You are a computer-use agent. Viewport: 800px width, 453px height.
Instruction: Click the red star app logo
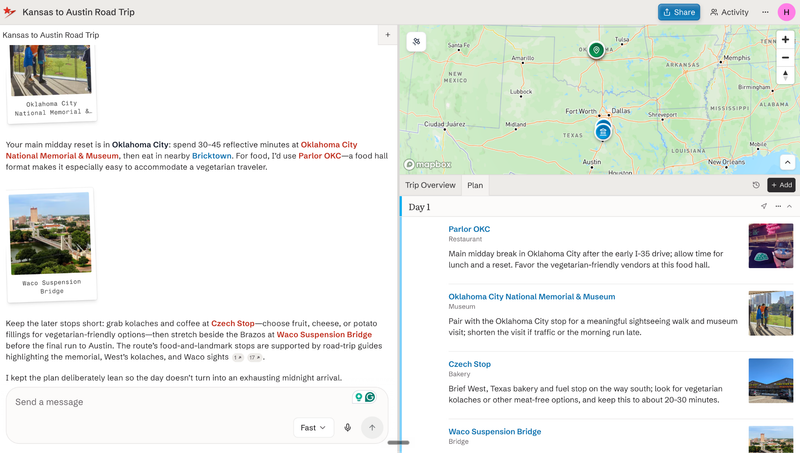(x=9, y=12)
